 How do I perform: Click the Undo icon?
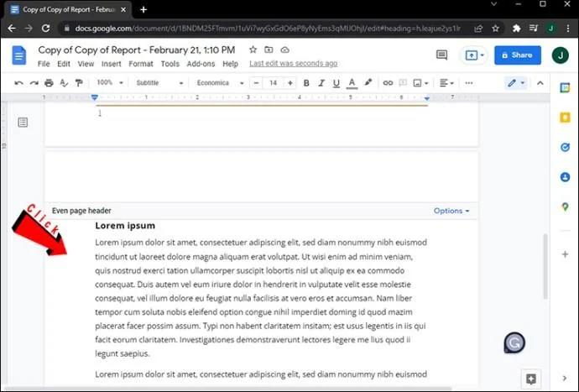(x=18, y=83)
